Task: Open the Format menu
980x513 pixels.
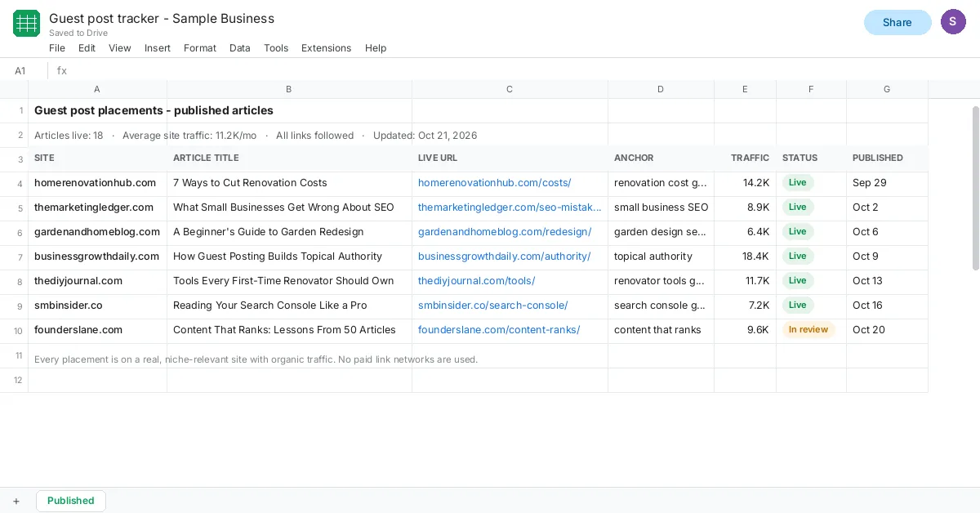Action: coord(200,48)
